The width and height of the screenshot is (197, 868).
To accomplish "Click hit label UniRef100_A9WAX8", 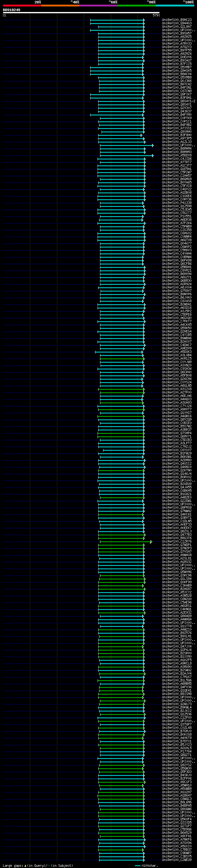I will pos(176,555).
